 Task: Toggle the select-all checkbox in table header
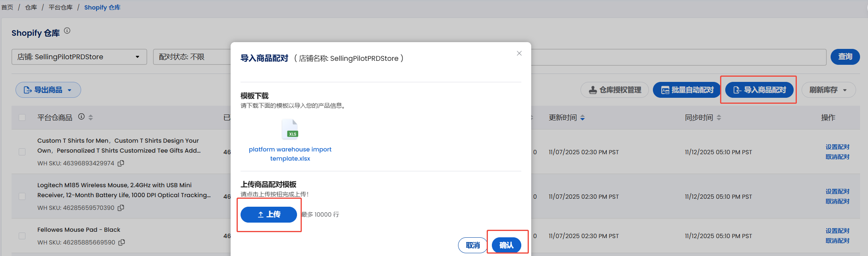[22, 117]
